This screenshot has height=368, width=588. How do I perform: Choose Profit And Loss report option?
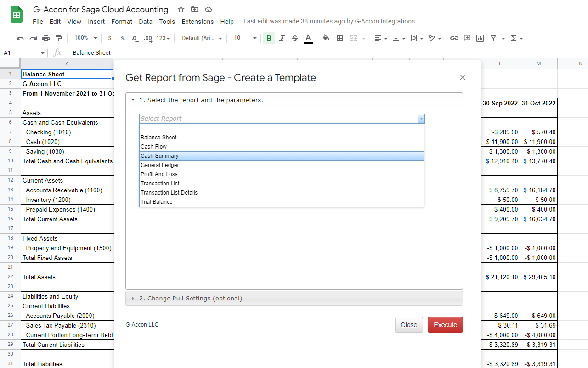click(281, 174)
